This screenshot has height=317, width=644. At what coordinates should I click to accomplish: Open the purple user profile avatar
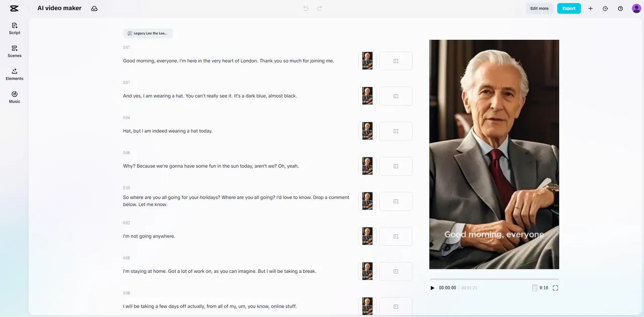click(x=636, y=9)
